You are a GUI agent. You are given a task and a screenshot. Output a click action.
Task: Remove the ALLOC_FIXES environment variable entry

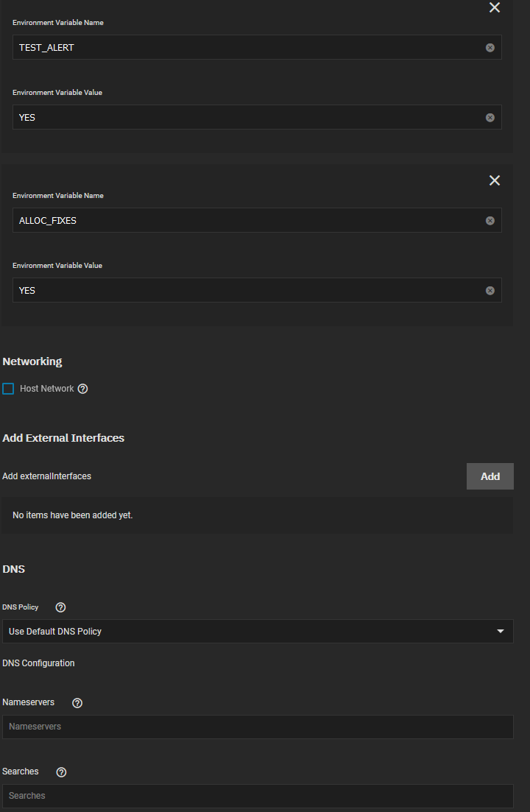click(x=495, y=180)
